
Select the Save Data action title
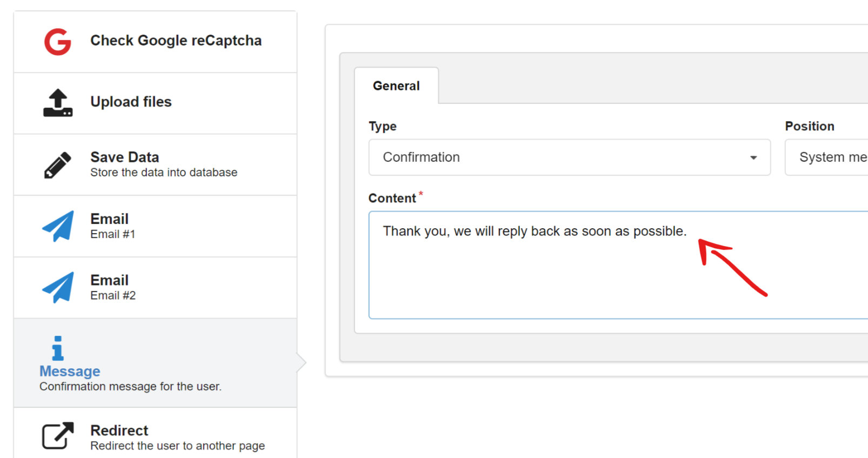point(124,157)
